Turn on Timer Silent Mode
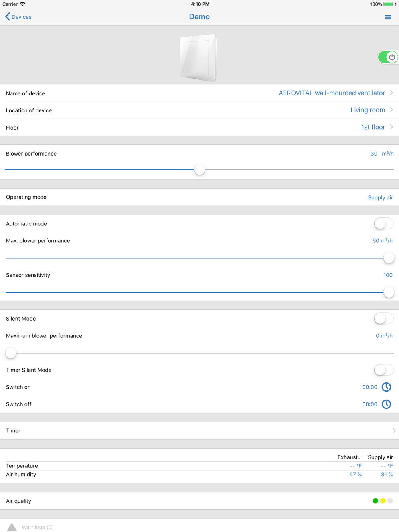The width and height of the screenshot is (399, 532). (x=383, y=370)
